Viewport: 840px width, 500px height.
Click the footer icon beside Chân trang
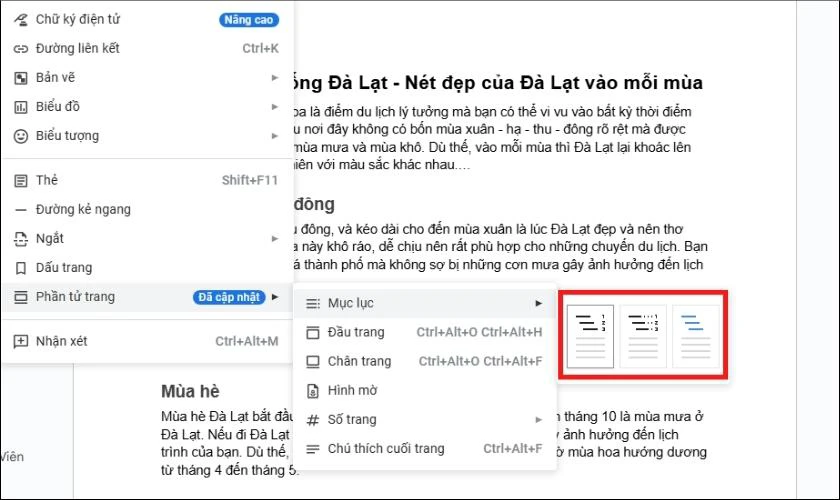pyautogui.click(x=313, y=362)
